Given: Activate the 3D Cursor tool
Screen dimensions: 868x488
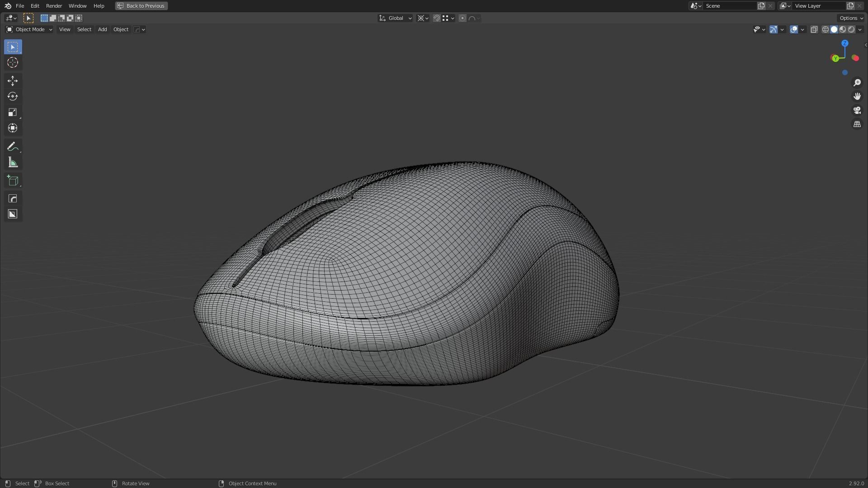Looking at the screenshot, I should (x=13, y=63).
